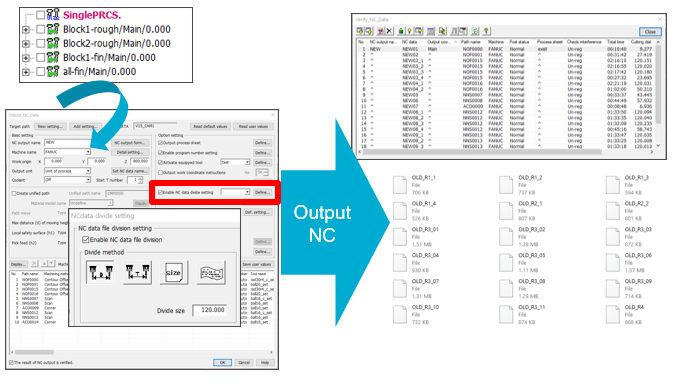Choose the file size divide method icon
The width and height of the screenshot is (673, 385).
click(174, 273)
